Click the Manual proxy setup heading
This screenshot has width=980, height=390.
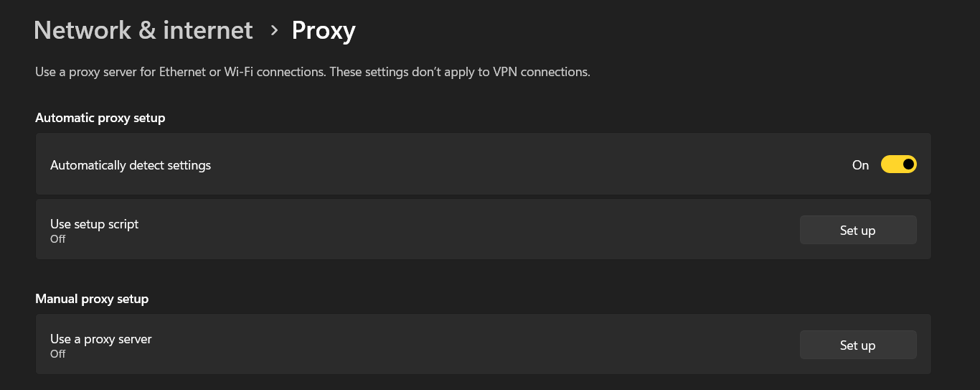[x=92, y=299]
